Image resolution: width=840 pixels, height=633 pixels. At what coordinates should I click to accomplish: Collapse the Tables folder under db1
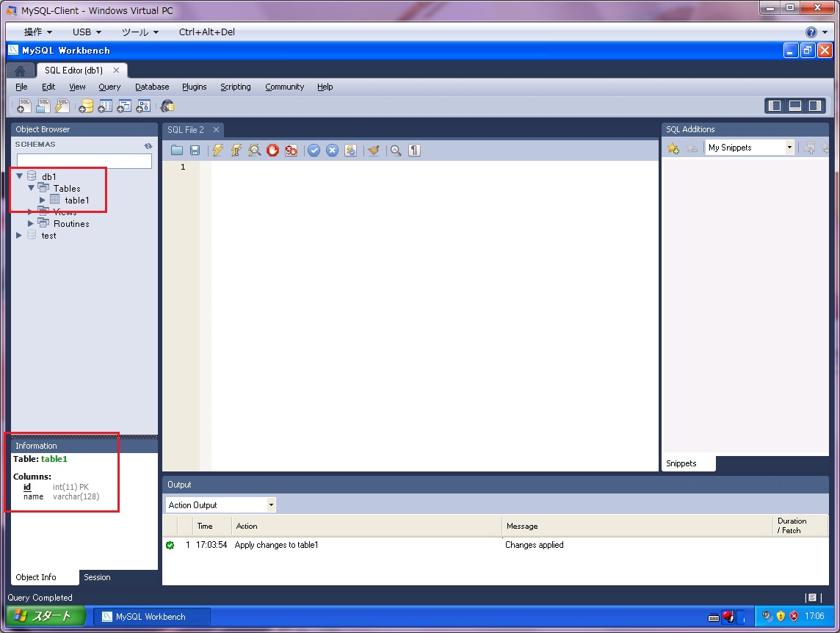click(31, 187)
